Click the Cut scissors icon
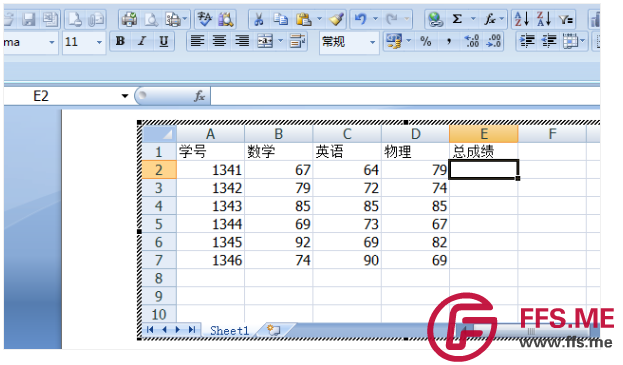The height and width of the screenshot is (365, 623). click(x=259, y=19)
